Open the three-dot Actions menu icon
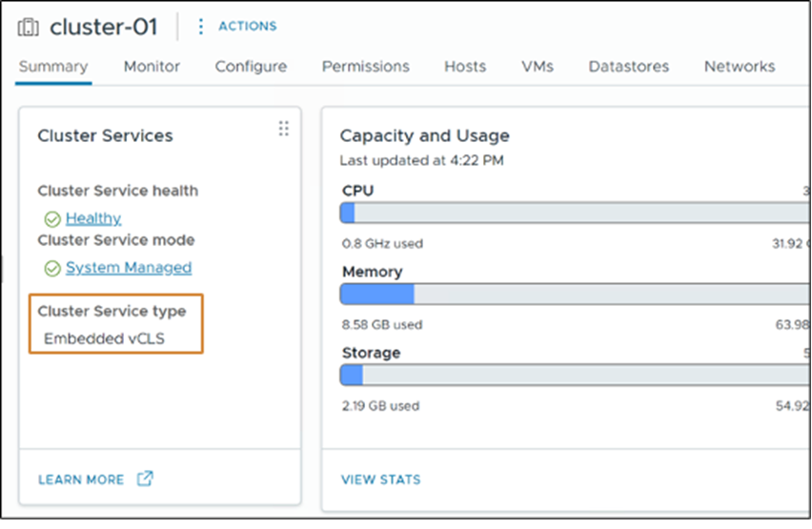The height and width of the screenshot is (529, 812). click(x=200, y=27)
